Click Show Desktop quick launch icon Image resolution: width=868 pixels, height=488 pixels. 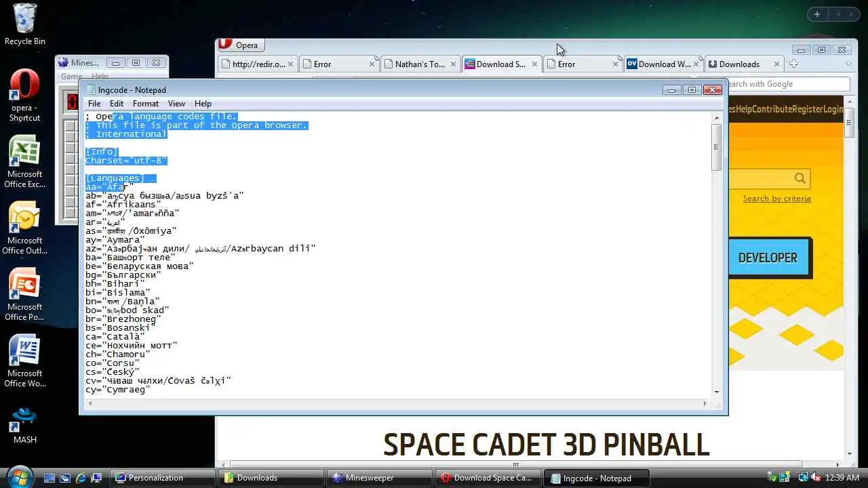pyautogui.click(x=50, y=478)
